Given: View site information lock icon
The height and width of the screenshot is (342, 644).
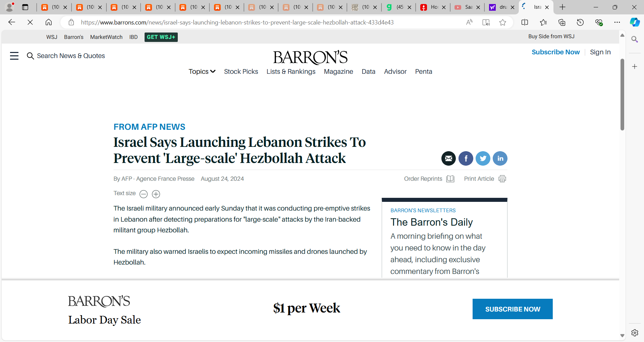Looking at the screenshot, I should pyautogui.click(x=71, y=22).
